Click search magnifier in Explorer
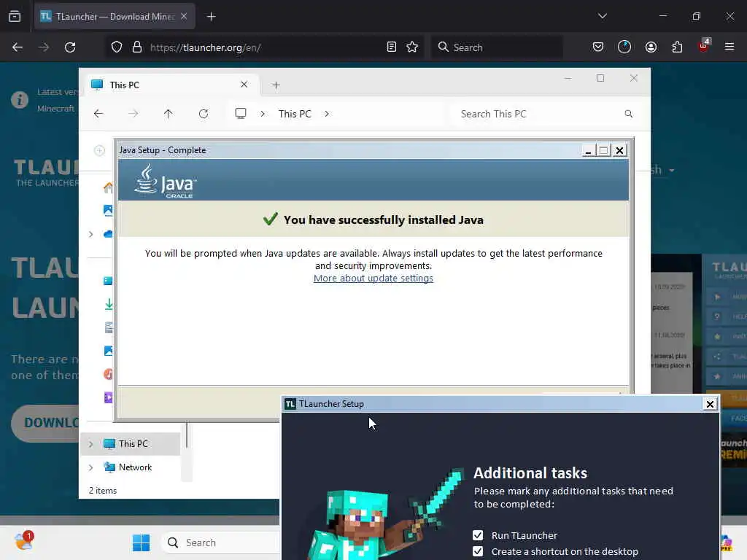This screenshot has width=747, height=560. [x=629, y=114]
